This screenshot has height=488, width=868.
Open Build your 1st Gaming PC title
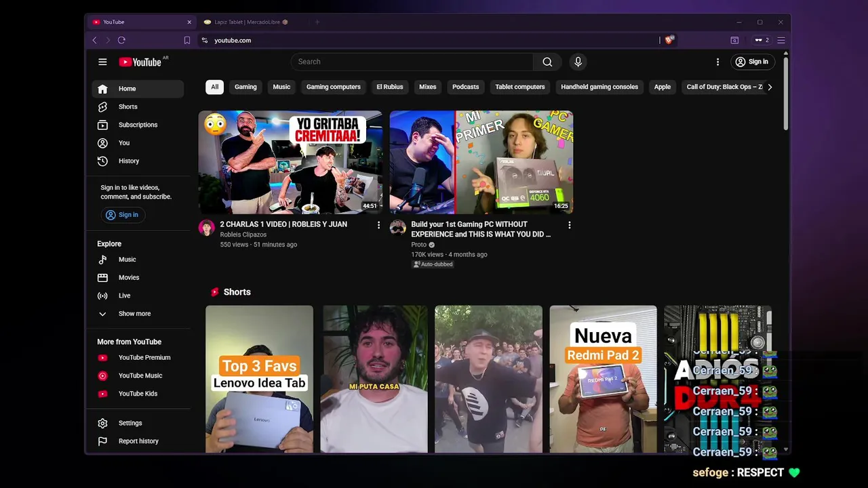click(481, 229)
